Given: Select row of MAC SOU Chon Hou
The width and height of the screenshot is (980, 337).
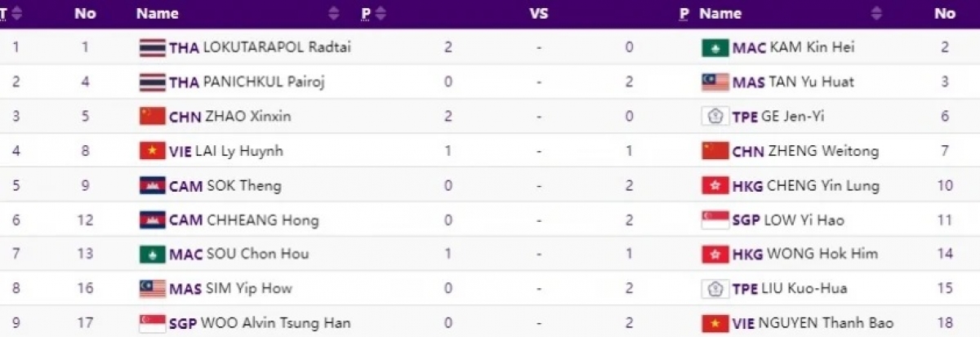Looking at the screenshot, I should 490,254.
